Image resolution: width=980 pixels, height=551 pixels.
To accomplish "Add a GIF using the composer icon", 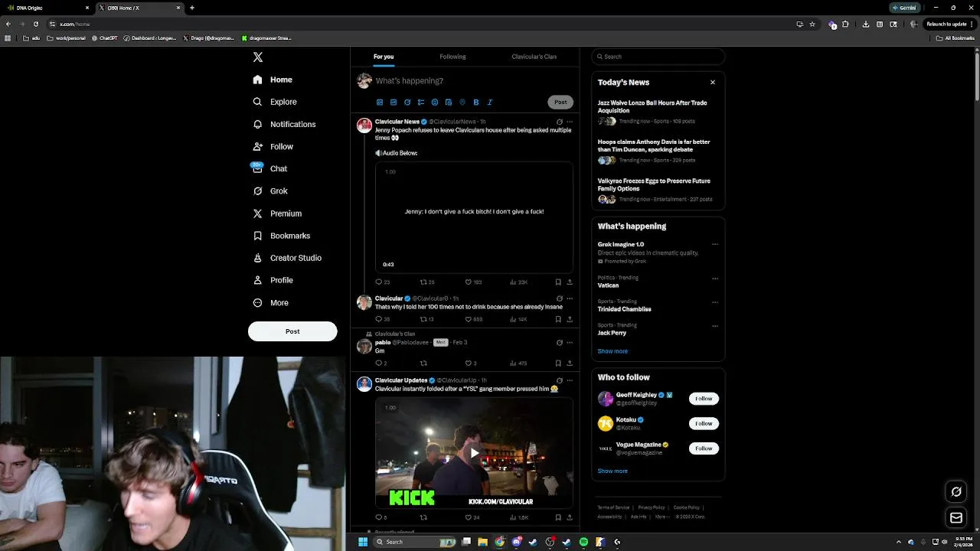I will point(394,102).
